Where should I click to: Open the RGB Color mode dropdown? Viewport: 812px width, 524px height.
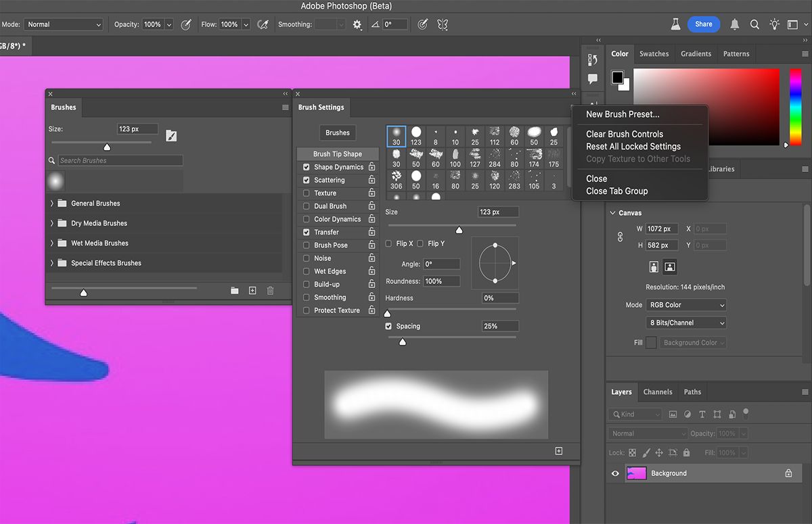(685, 305)
